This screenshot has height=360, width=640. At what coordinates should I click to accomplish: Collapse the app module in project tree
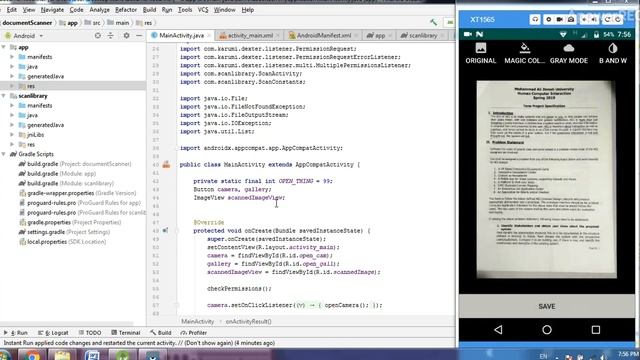[x=4, y=47]
